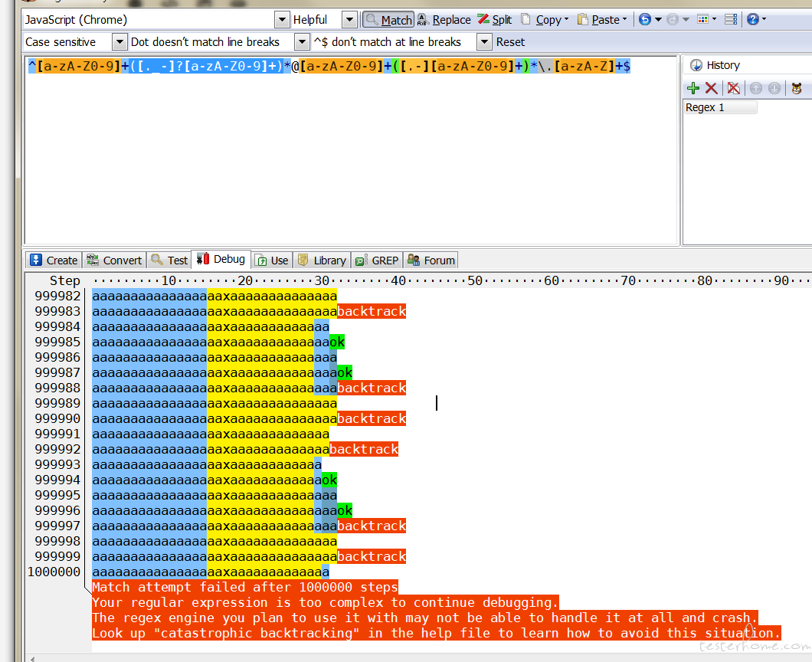Click the Split mode button
This screenshot has height=662, width=812.
click(495, 20)
